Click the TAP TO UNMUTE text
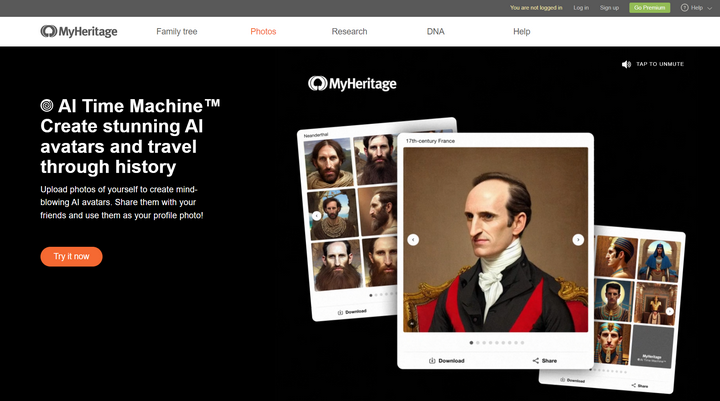Screen dimensions: 720x401 pos(660,64)
